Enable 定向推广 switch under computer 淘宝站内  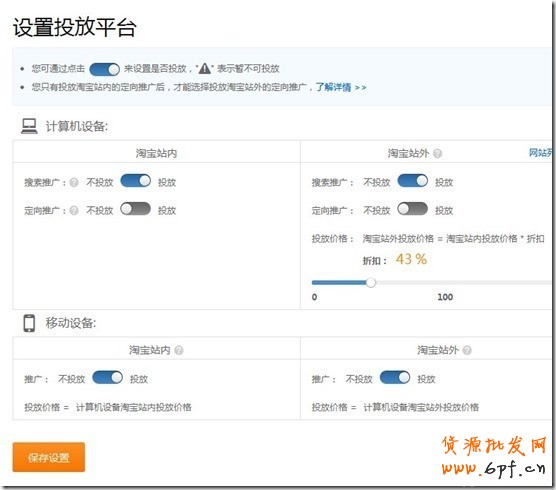click(x=135, y=209)
